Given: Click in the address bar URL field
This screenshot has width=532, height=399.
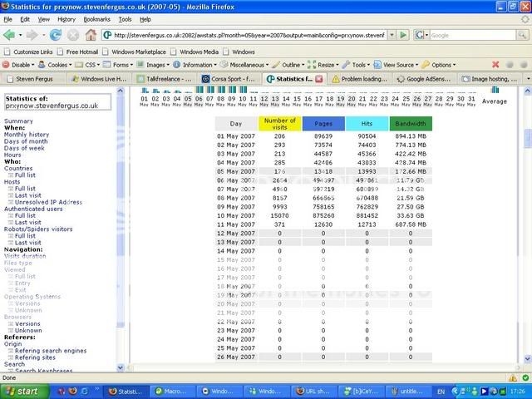Looking at the screenshot, I should click(249, 35).
